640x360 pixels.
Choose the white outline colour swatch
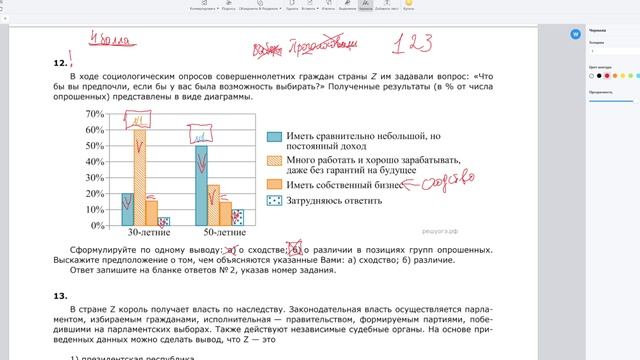coord(591,76)
